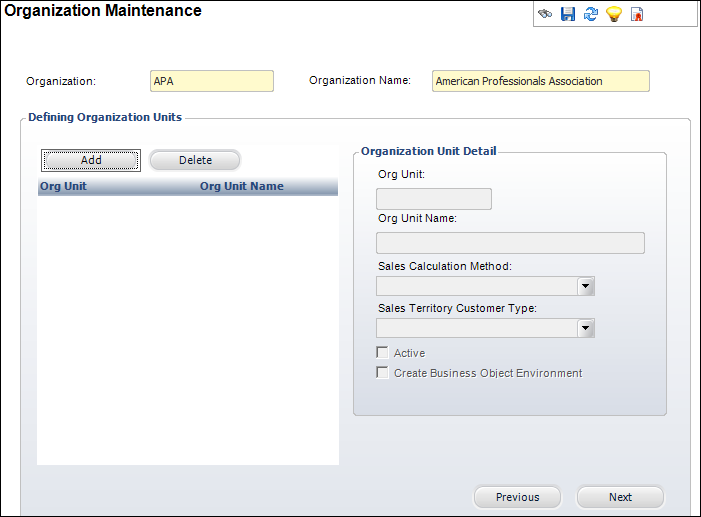Image resolution: width=701 pixels, height=517 pixels.
Task: Click the blue refresh arrows icon
Action: (591, 14)
